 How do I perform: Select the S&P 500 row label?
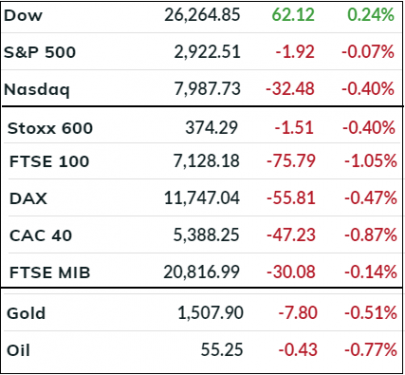[40, 52]
